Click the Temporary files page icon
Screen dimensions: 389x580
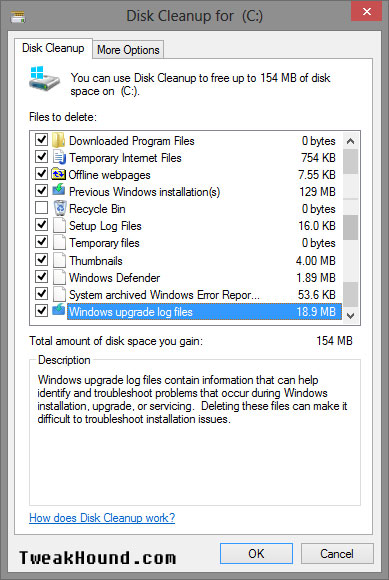[59, 243]
